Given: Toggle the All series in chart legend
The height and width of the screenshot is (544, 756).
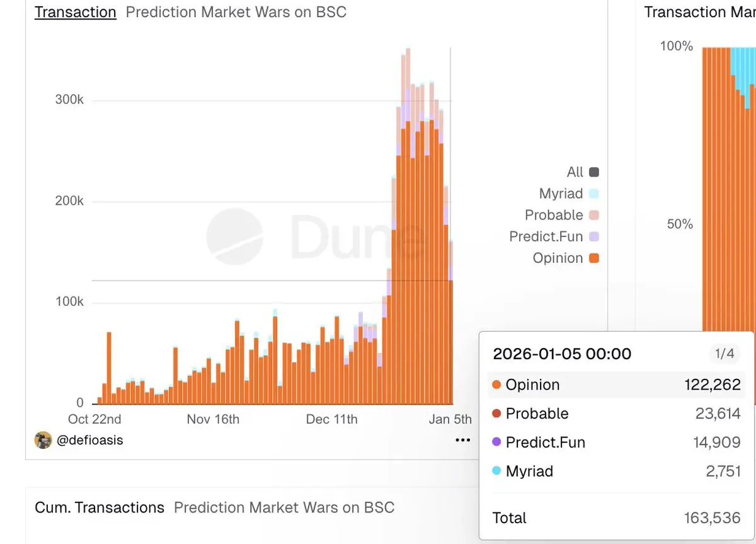Looking at the screenshot, I should point(593,172).
